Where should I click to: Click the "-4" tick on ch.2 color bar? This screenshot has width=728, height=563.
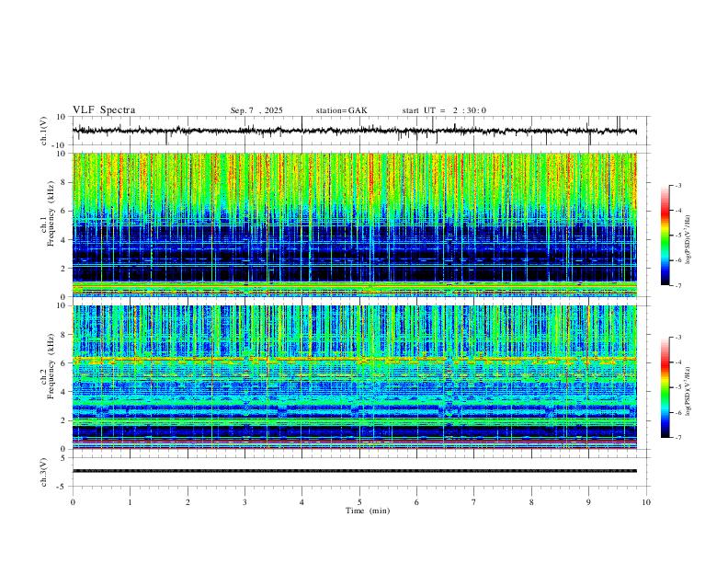[678, 362]
